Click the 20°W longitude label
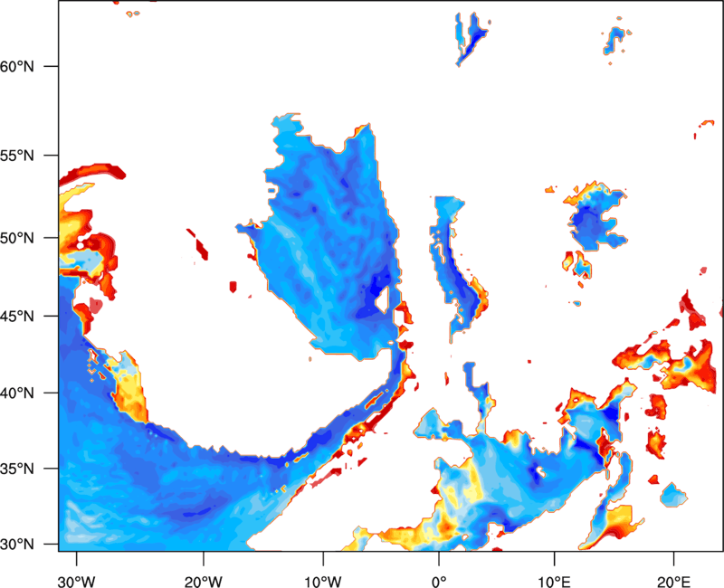The height and width of the screenshot is (588, 724). point(204,582)
